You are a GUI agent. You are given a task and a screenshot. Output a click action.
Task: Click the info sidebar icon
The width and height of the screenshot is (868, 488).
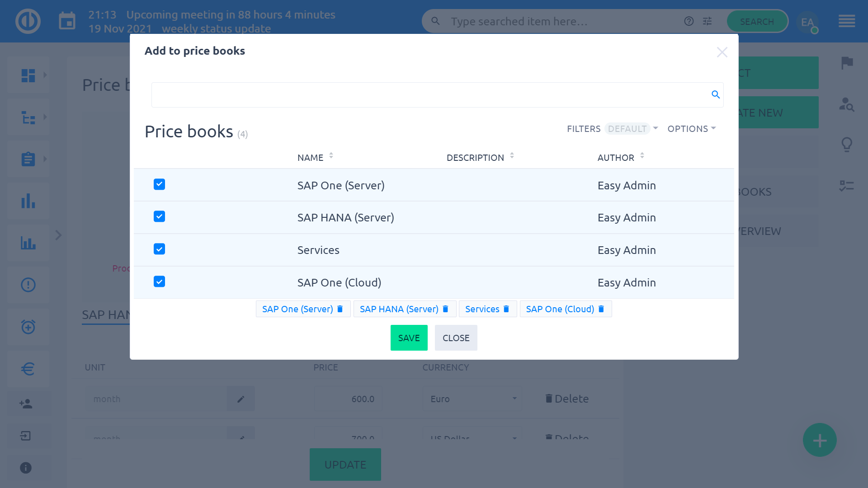(x=26, y=468)
